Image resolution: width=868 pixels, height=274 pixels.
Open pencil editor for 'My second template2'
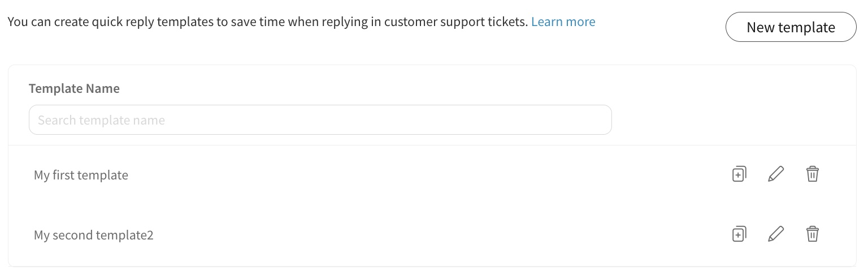click(x=776, y=234)
